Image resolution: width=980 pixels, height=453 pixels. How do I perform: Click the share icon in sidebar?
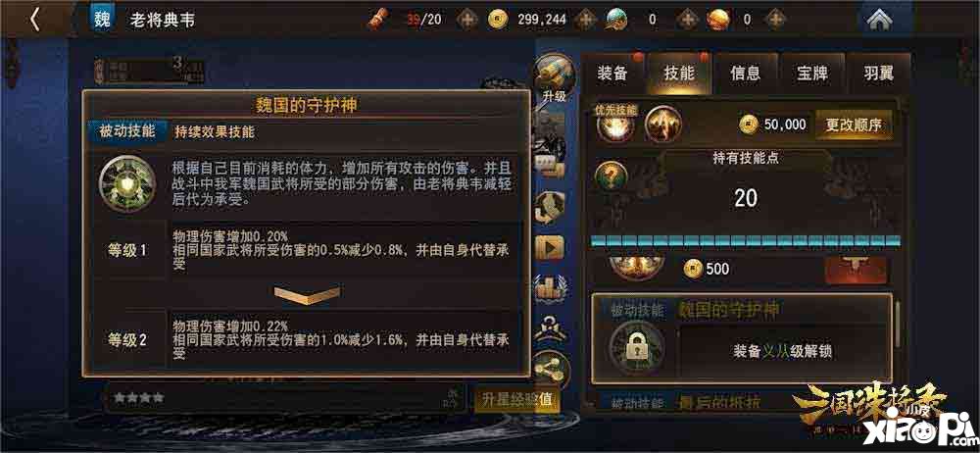click(x=551, y=371)
